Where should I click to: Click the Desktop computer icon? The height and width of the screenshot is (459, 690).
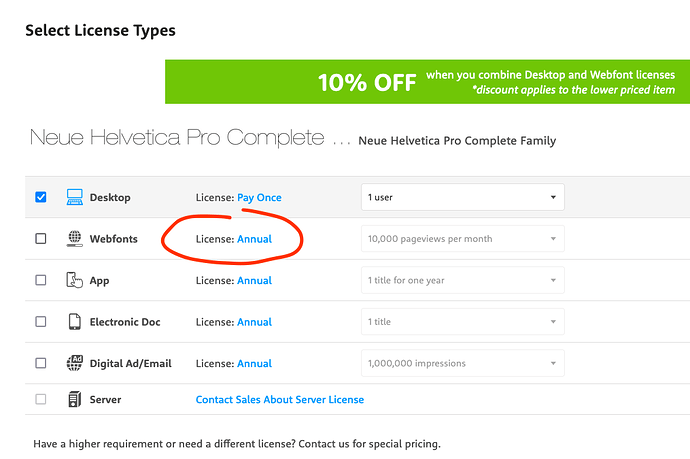tap(74, 197)
